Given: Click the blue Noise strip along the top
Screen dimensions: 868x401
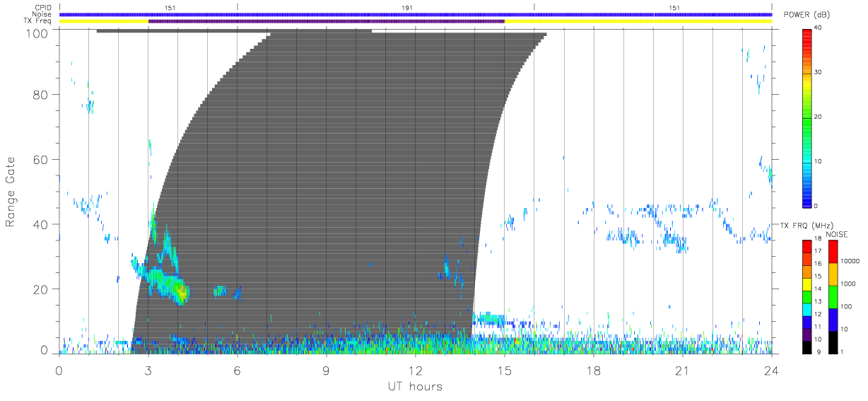Looking at the screenshot, I should click(416, 14).
